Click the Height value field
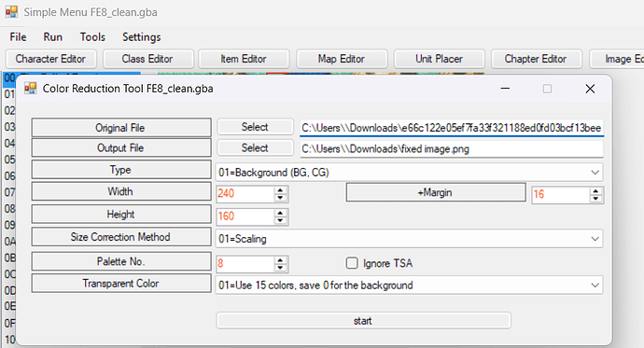 245,216
